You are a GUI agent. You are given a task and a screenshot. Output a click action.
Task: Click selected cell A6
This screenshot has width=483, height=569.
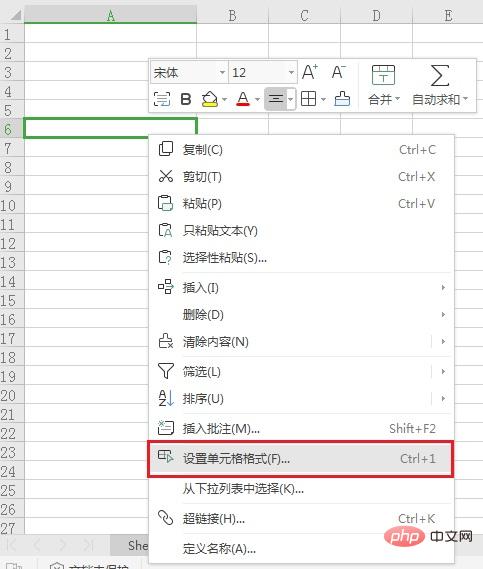click(x=110, y=128)
